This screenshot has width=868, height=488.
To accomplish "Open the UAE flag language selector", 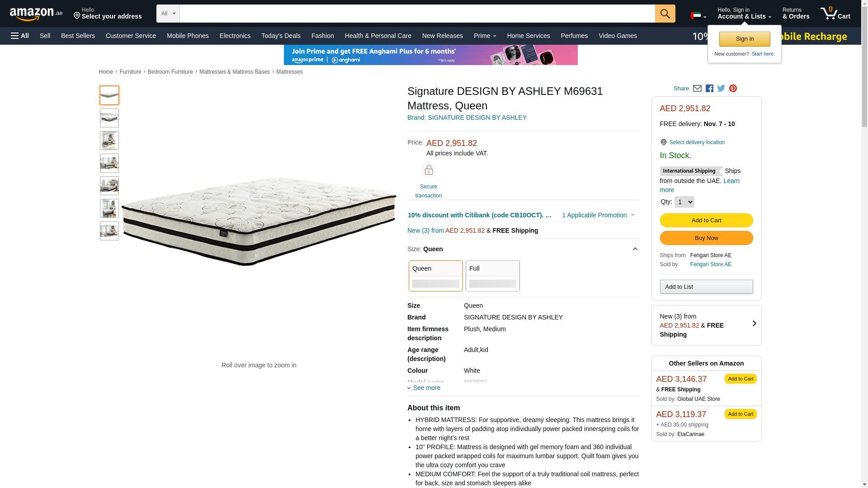I will [x=698, y=16].
